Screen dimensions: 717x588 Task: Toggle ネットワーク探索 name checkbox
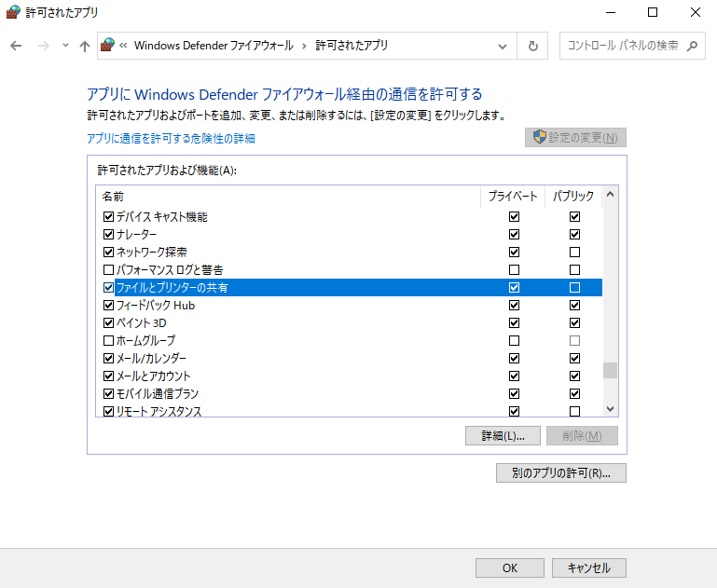[x=108, y=253]
